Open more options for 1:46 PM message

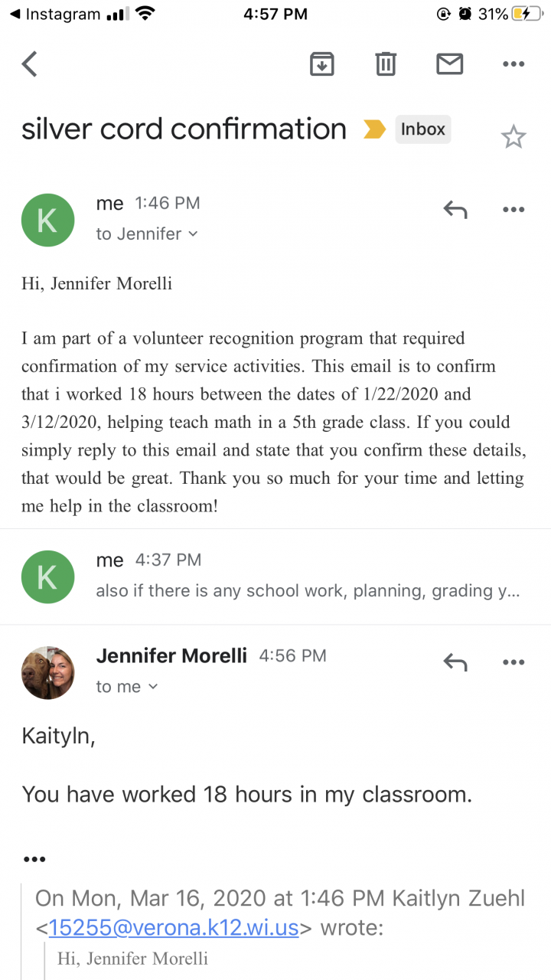click(513, 209)
